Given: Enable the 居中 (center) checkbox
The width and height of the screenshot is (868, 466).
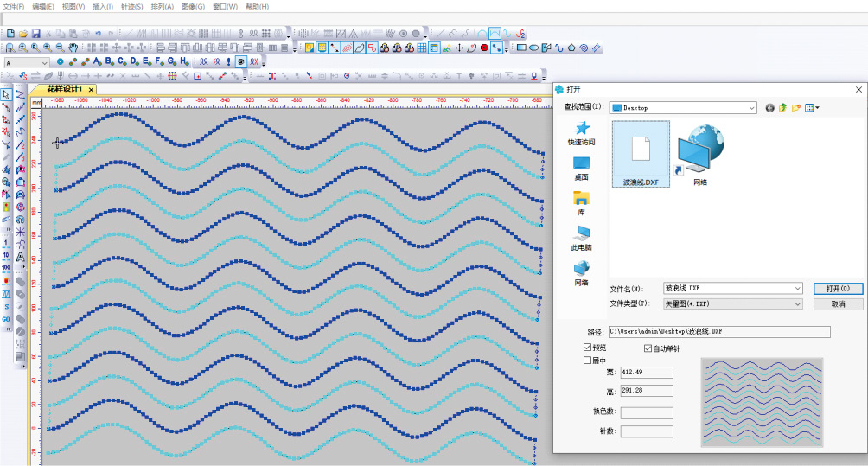Looking at the screenshot, I should [589, 360].
